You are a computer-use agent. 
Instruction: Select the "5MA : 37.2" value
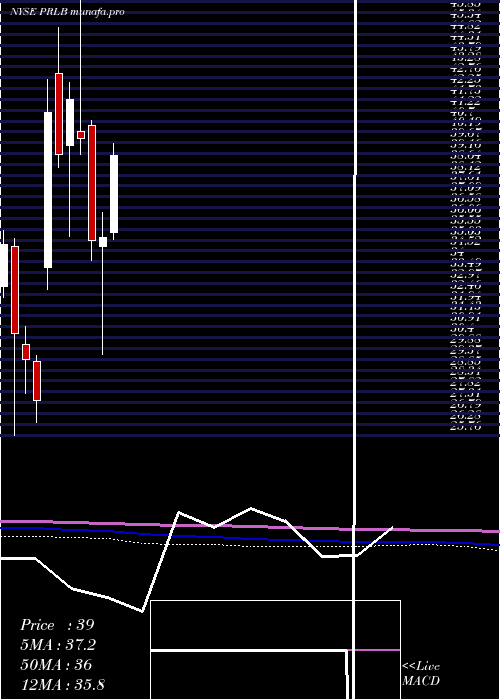click(x=58, y=645)
